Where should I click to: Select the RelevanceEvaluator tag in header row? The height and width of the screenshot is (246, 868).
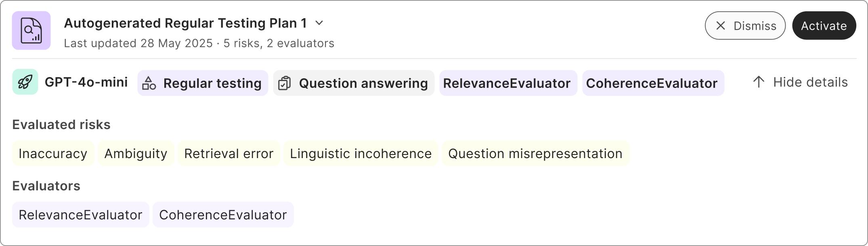pos(507,83)
